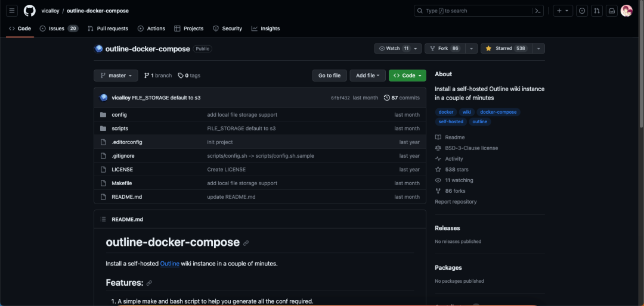Screen dimensions: 644x306
Task: Open the fork options dropdown arrow
Action: coord(472,48)
